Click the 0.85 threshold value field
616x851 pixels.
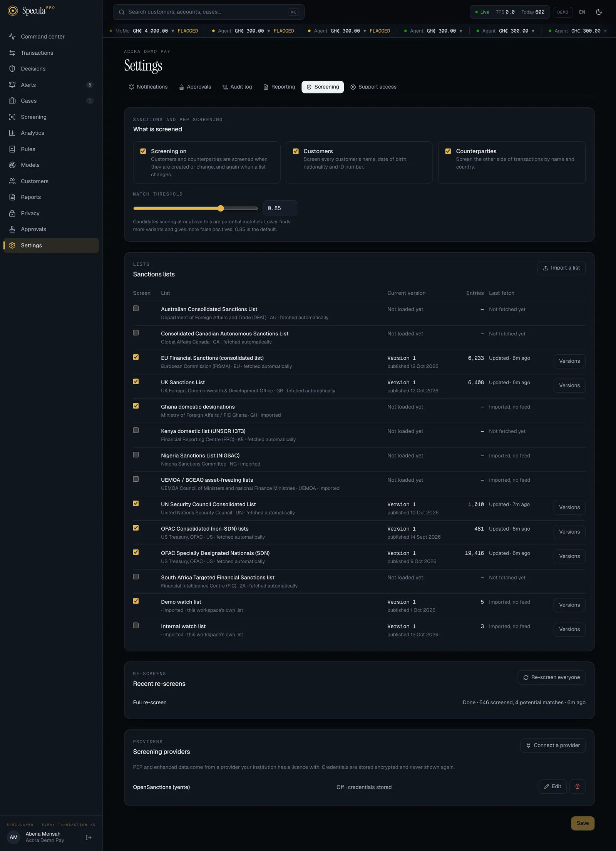[x=280, y=208]
